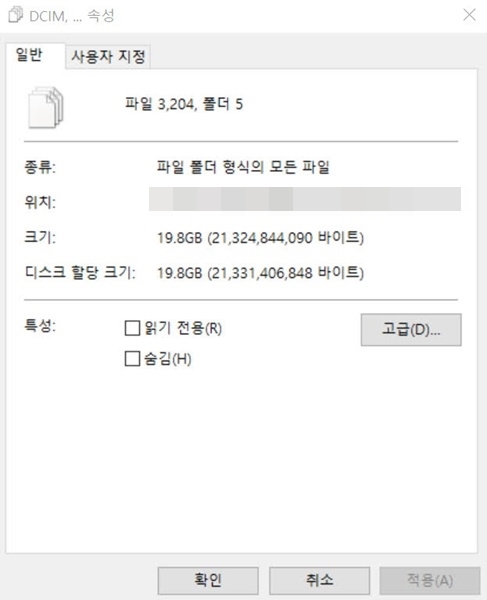This screenshot has width=487, height=600.
Task: Click the multiple files icon
Action: [x=46, y=108]
